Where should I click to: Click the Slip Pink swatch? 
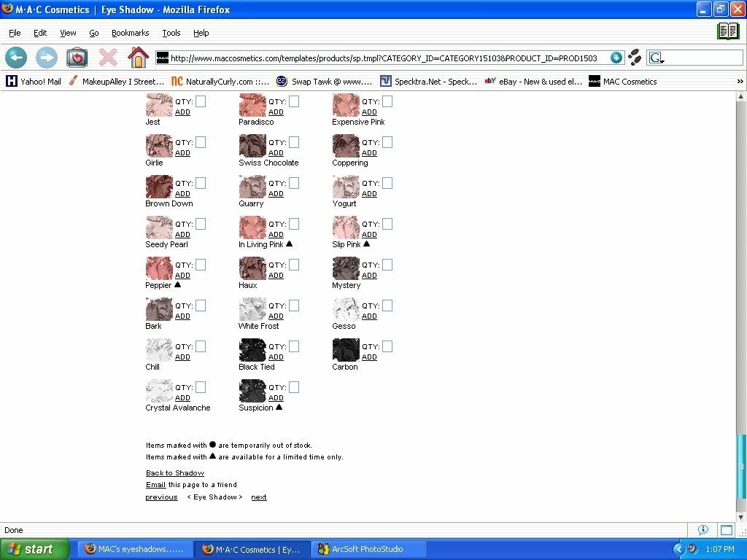click(x=346, y=227)
